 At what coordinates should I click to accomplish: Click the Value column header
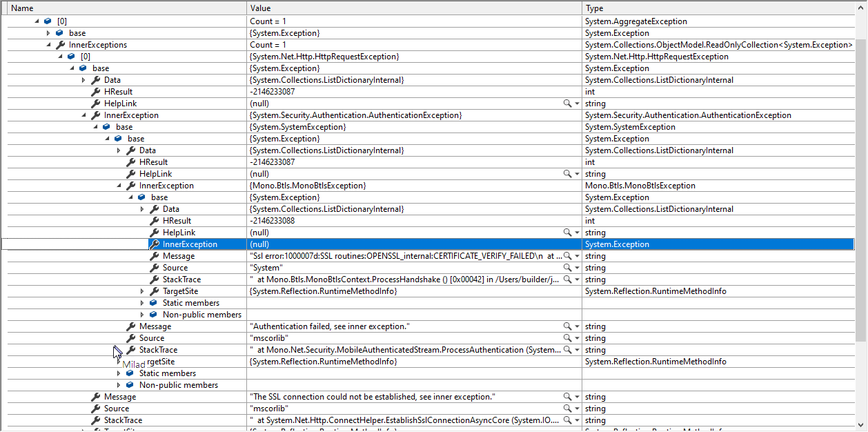[x=415, y=8]
